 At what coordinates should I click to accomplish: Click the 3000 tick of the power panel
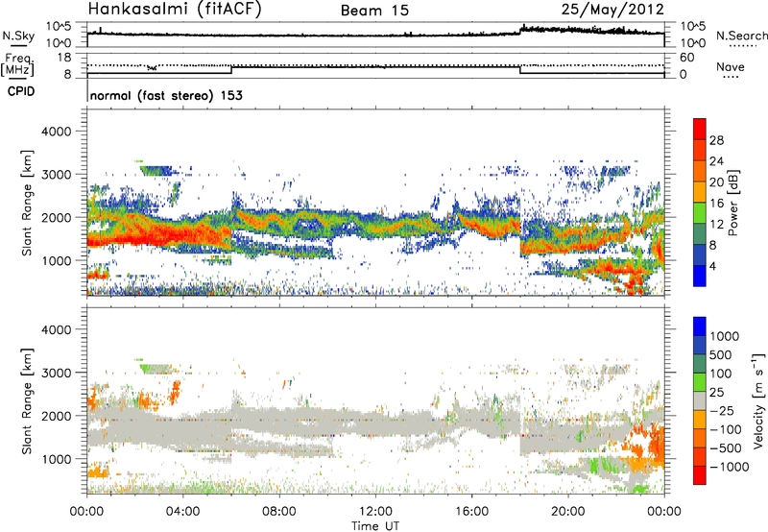click(56, 175)
